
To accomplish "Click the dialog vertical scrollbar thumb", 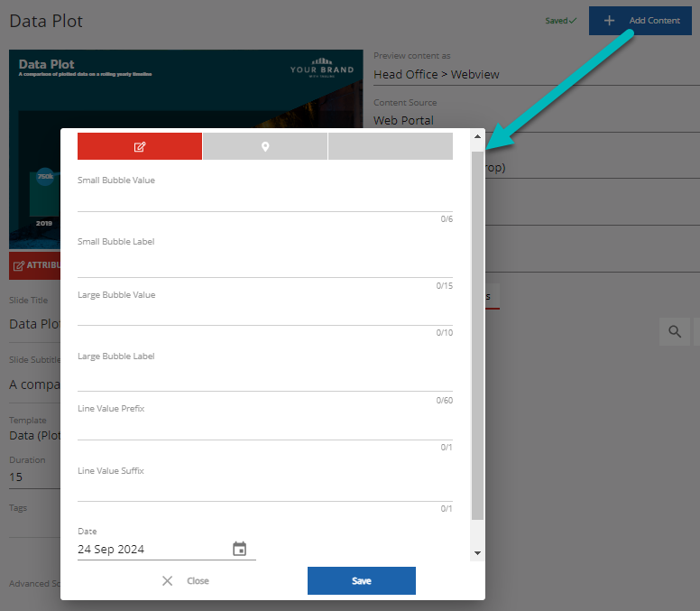I will point(478,336).
